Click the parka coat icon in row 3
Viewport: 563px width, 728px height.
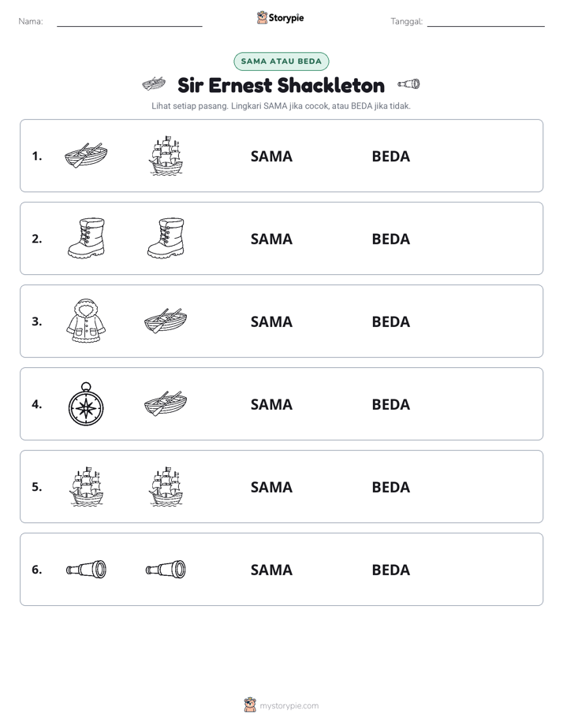pyautogui.click(x=86, y=321)
